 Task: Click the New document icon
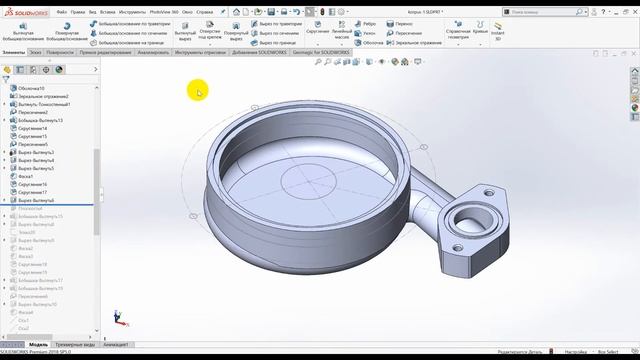pos(246,12)
